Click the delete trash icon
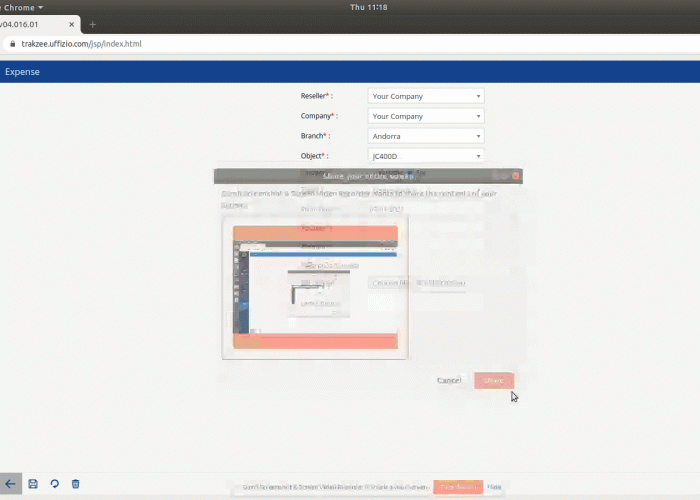The height and width of the screenshot is (500, 700). [x=75, y=484]
